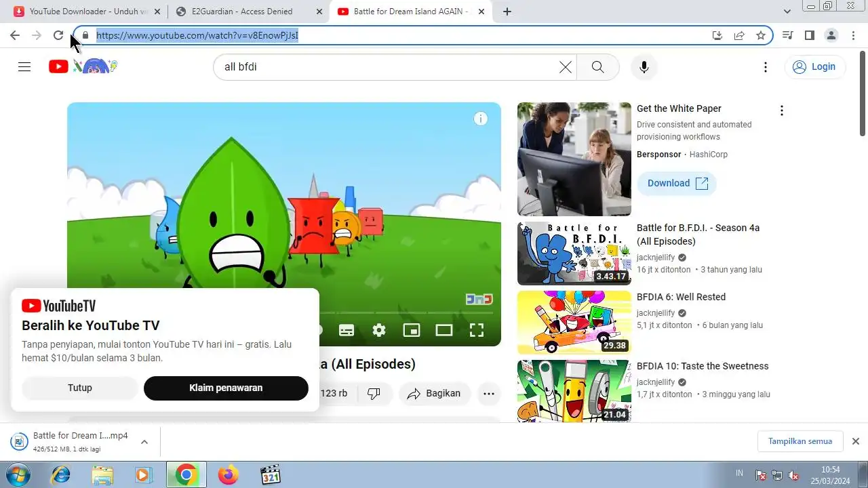Open Windows Media Player taskbar icon
The width and height of the screenshot is (868, 488).
click(144, 475)
